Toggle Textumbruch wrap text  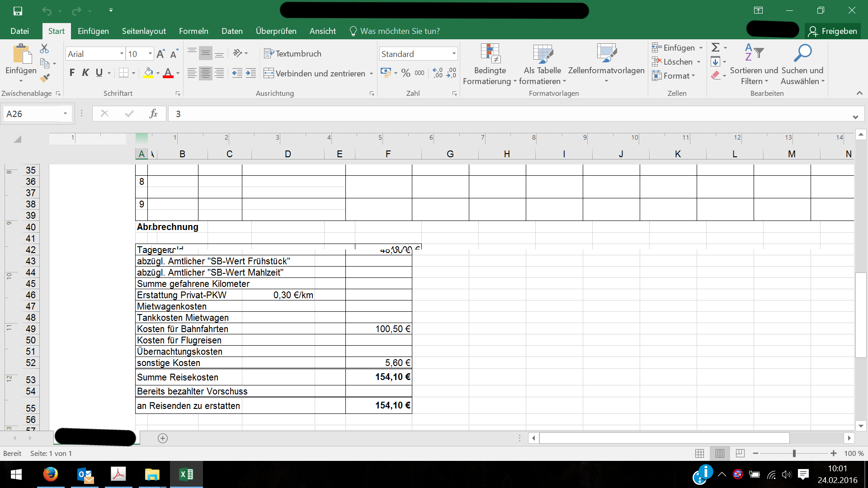tap(292, 54)
